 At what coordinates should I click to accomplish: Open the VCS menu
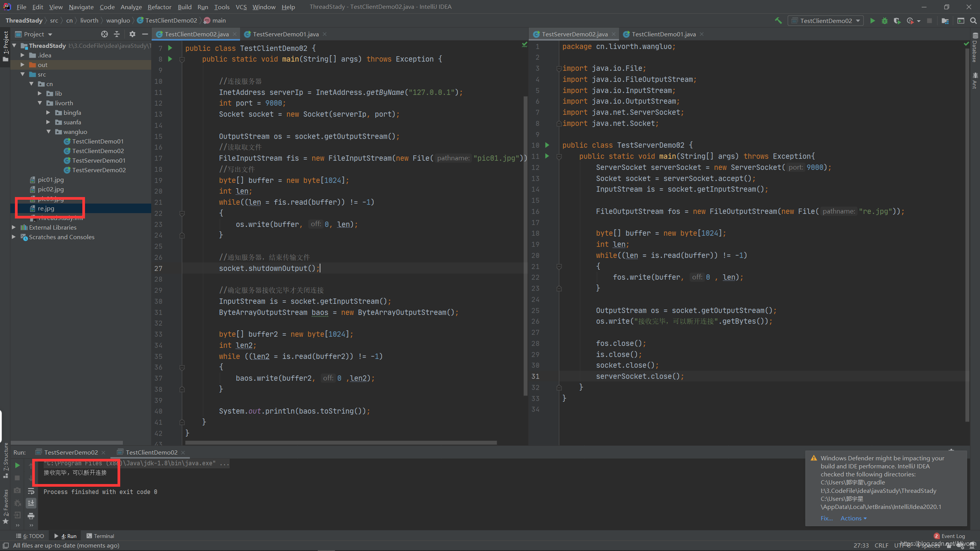point(241,7)
